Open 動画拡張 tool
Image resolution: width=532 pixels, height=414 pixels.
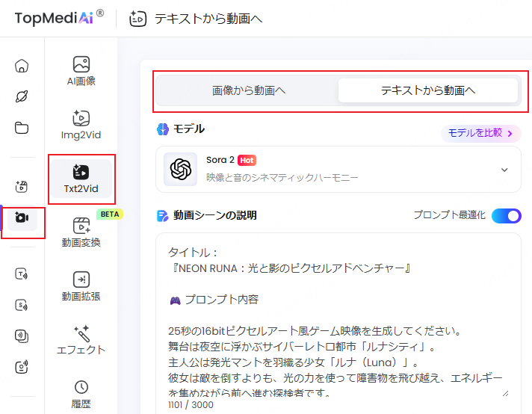tap(81, 287)
